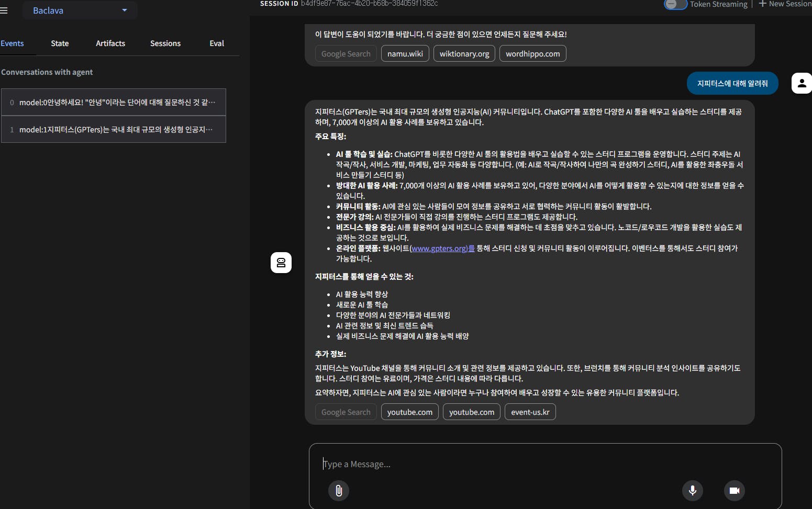The width and height of the screenshot is (812, 509).
Task: Click the plus icon for New Session
Action: point(762,4)
